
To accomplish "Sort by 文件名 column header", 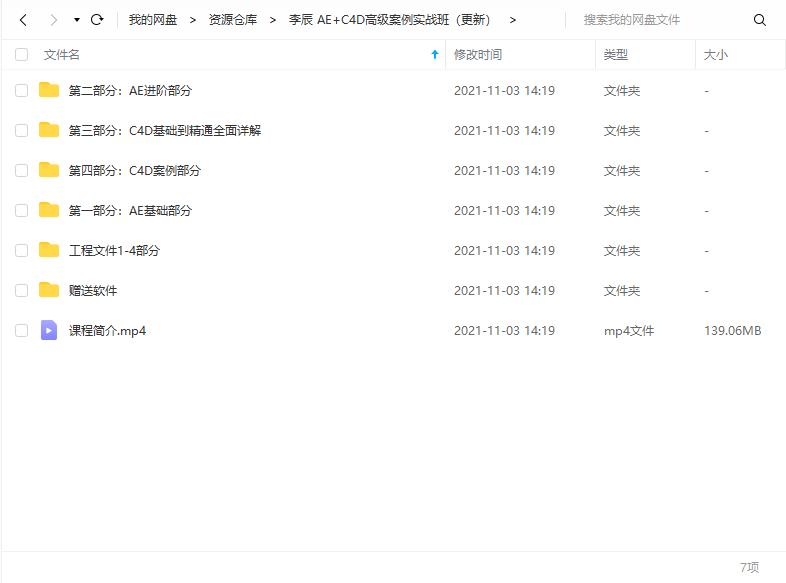I will point(62,55).
